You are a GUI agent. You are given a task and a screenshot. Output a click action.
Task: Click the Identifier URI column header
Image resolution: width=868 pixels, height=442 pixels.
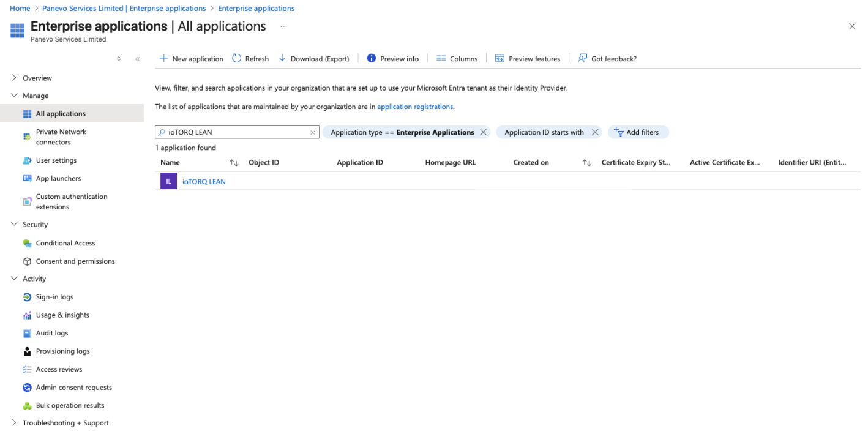pyautogui.click(x=812, y=163)
